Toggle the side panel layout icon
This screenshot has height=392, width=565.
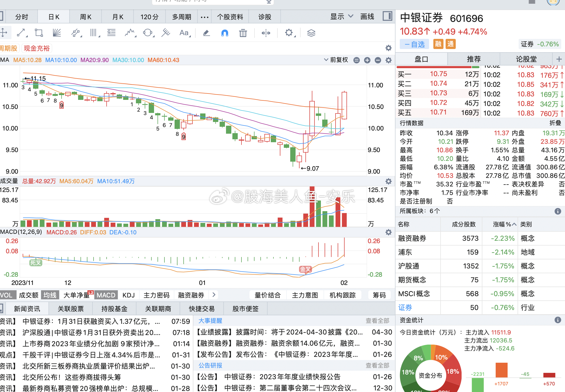[x=388, y=16]
